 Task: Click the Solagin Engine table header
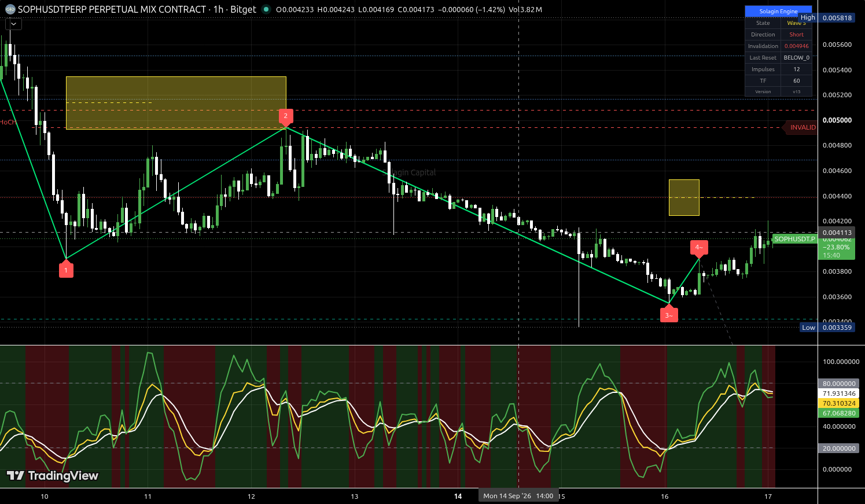click(778, 12)
